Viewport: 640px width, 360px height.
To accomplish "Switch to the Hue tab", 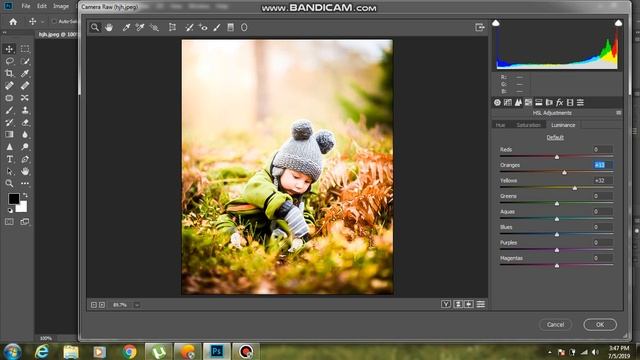I will tap(500, 125).
